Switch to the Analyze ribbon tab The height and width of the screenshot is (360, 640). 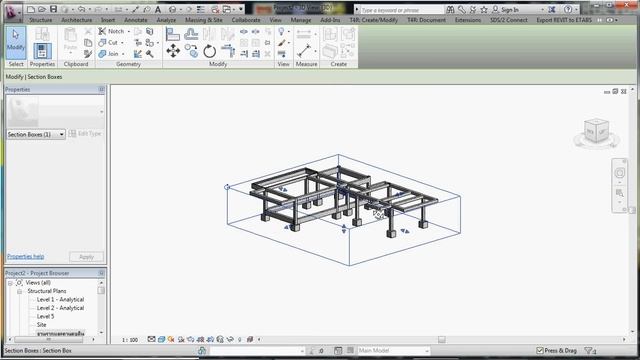(x=166, y=20)
